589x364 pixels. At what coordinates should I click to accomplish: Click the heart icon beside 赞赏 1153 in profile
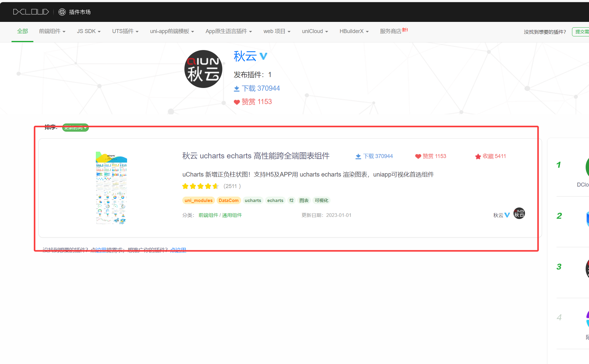pyautogui.click(x=237, y=102)
